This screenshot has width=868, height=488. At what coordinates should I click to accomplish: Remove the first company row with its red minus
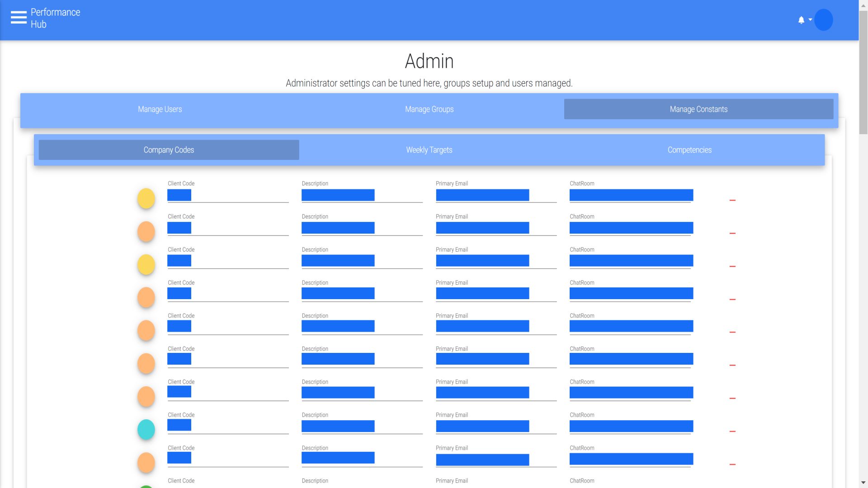(x=732, y=200)
